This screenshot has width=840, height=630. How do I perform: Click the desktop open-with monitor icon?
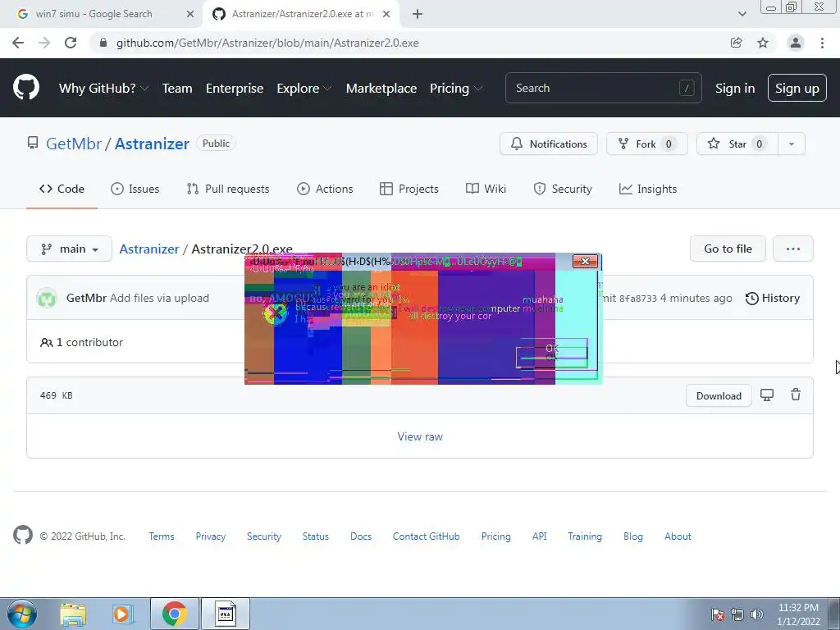pos(767,395)
